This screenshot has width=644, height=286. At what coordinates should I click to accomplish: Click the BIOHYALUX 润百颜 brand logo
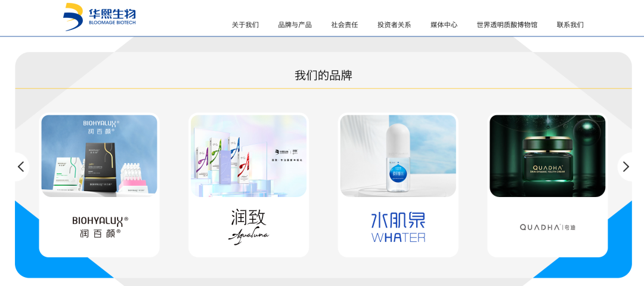tap(100, 227)
